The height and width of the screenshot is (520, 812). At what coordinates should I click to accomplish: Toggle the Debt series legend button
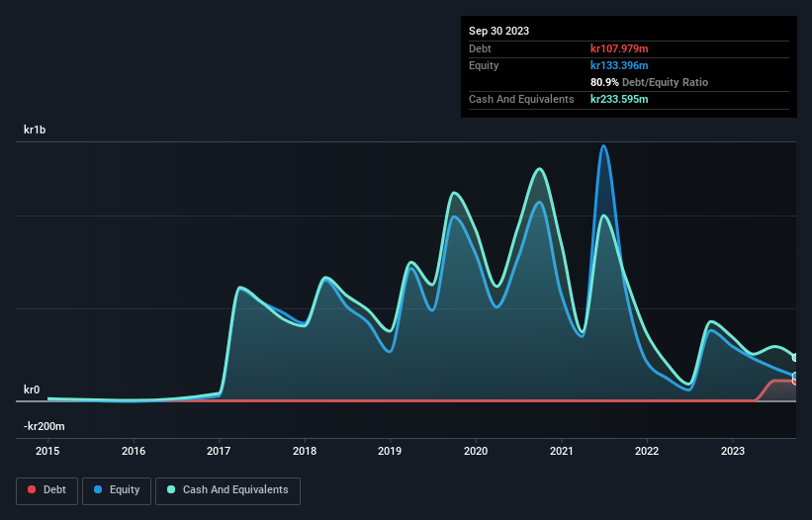tap(46, 490)
